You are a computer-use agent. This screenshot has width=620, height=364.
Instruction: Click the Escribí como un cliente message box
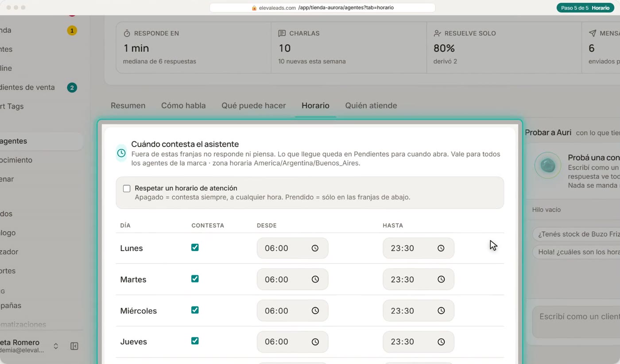coord(576,322)
